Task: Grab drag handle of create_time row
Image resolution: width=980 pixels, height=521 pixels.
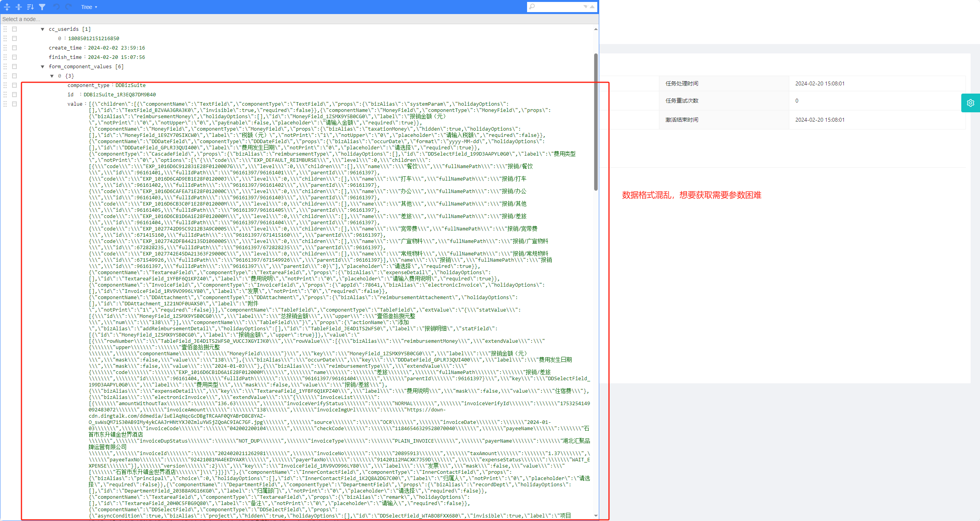Action: click(x=5, y=48)
